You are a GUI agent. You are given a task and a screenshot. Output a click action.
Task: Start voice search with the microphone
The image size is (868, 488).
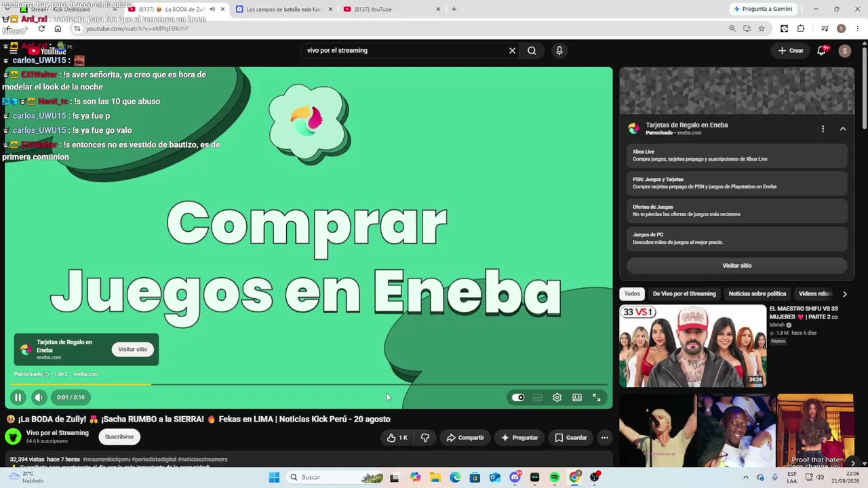click(x=559, y=50)
